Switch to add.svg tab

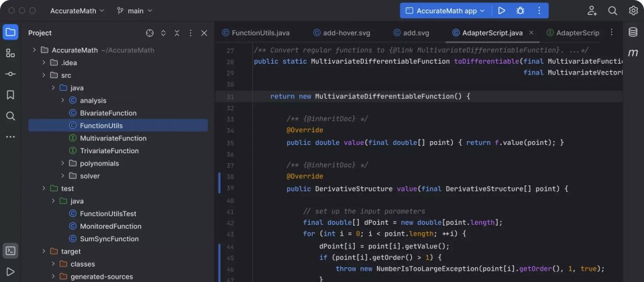411,33
